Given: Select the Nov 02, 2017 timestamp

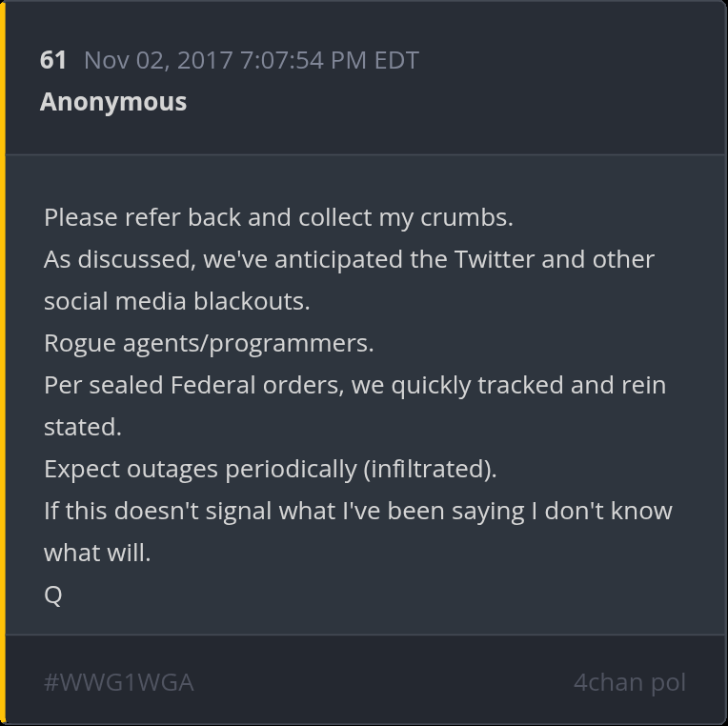Looking at the screenshot, I should [x=252, y=60].
